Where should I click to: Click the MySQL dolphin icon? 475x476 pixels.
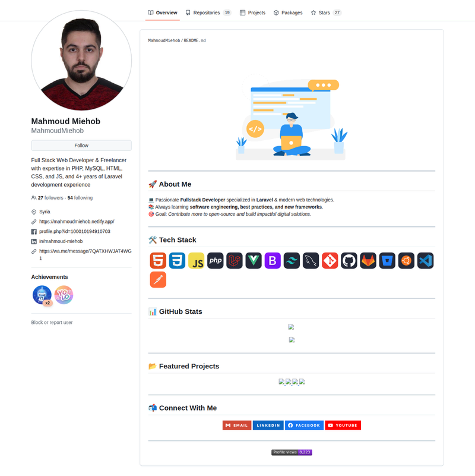click(x=311, y=260)
